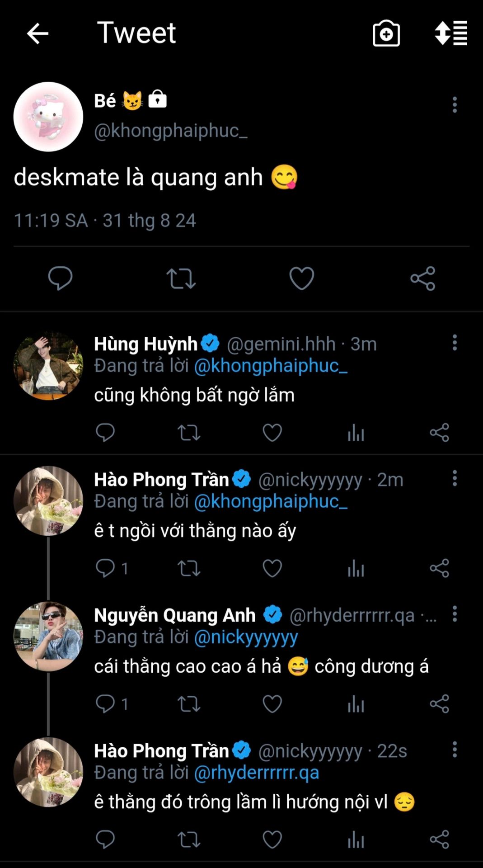This screenshot has height=868, width=483.
Task: Reply to the main deskmate tweet
Action: tap(60, 278)
